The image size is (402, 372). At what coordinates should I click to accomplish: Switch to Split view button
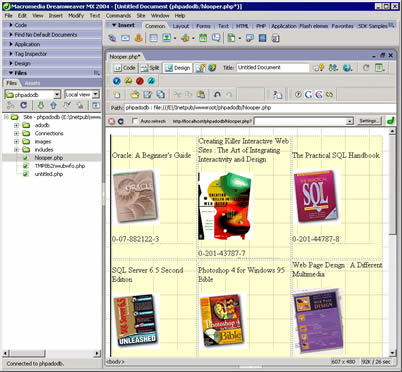click(150, 68)
